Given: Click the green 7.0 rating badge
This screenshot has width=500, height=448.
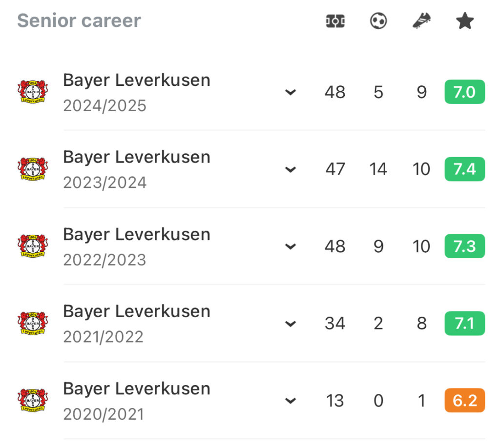Looking at the screenshot, I should tap(465, 92).
